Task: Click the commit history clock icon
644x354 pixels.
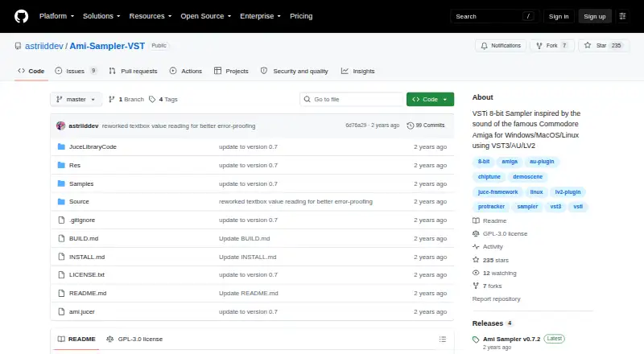Action: (410, 126)
